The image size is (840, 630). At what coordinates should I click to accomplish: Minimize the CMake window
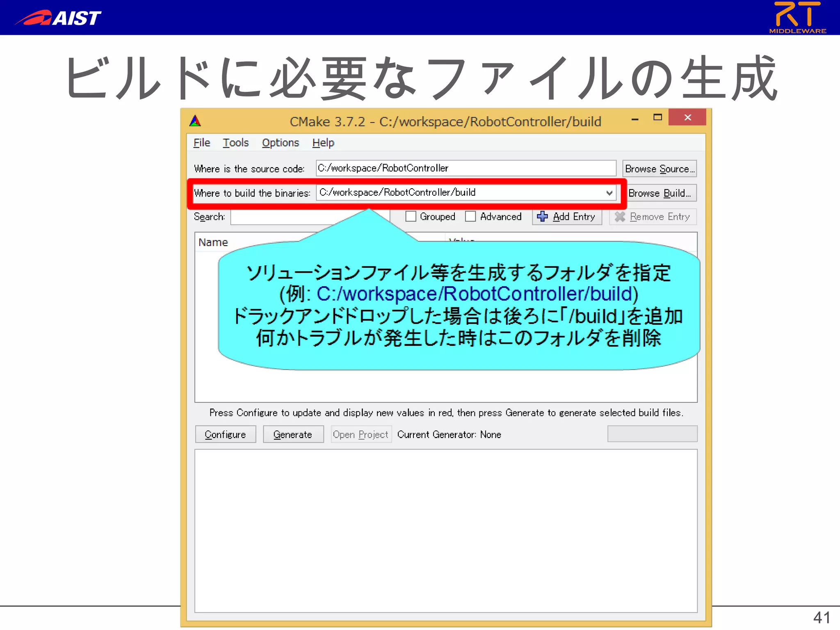coord(635,119)
